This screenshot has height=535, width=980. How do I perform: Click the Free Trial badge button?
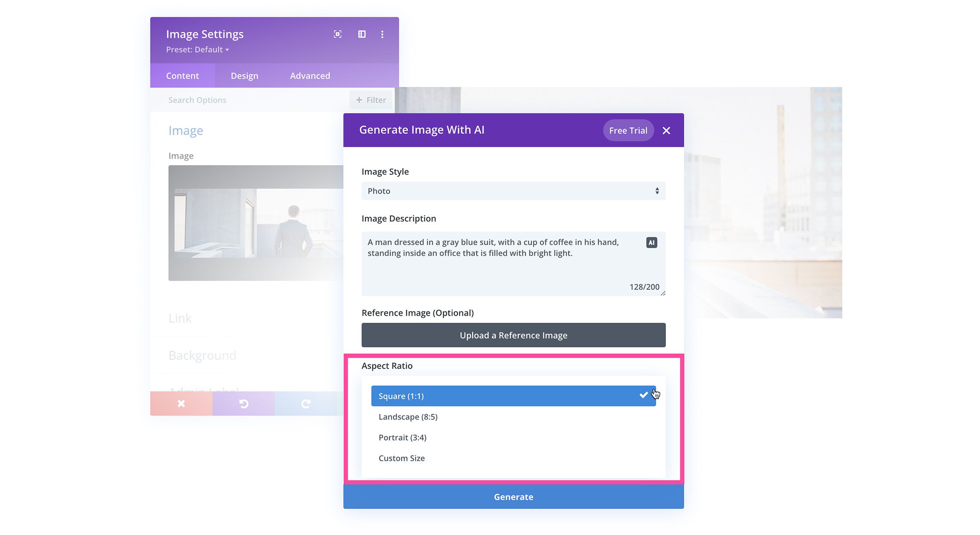[x=628, y=130]
